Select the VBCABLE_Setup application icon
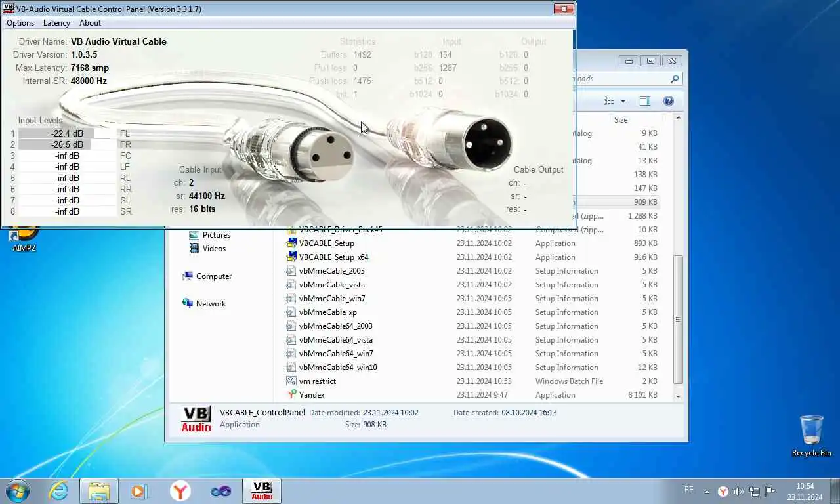The height and width of the screenshot is (504, 840). (292, 243)
